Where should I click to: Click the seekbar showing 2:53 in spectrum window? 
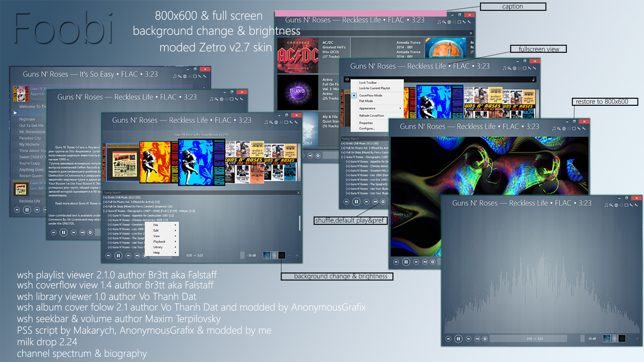(528, 339)
